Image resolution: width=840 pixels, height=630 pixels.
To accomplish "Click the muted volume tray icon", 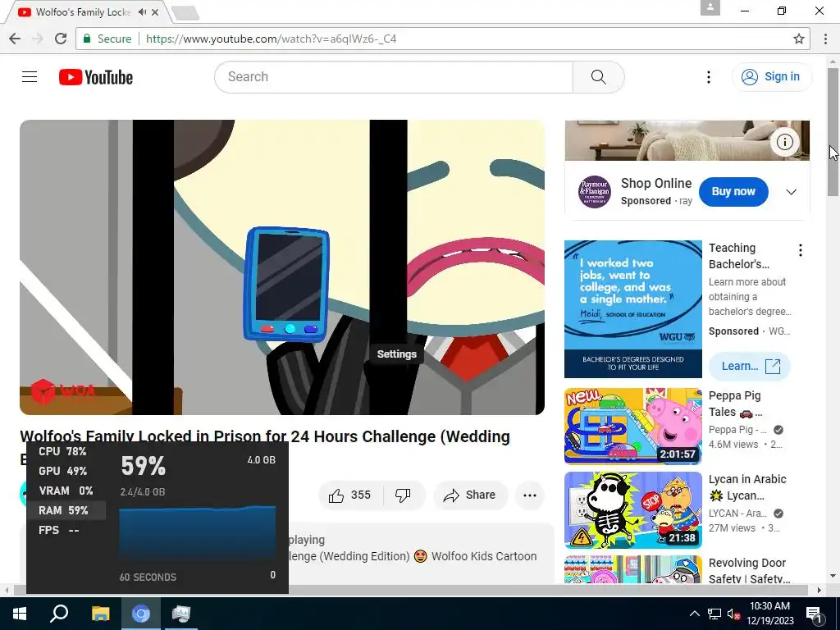I will tap(733, 614).
